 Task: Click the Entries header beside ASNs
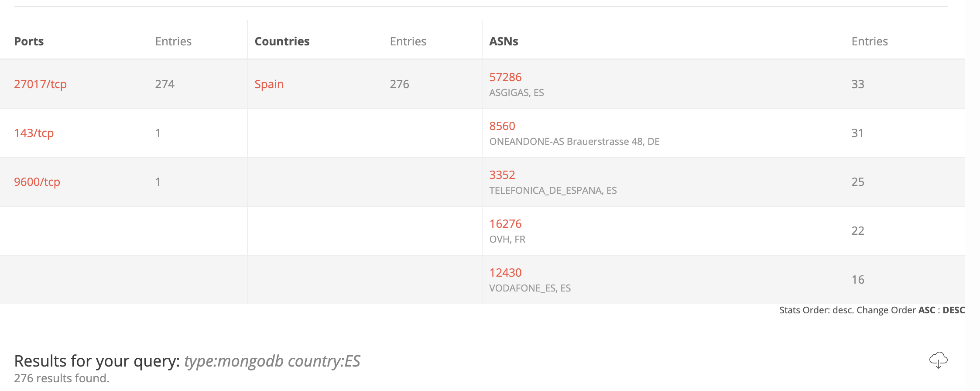(870, 41)
